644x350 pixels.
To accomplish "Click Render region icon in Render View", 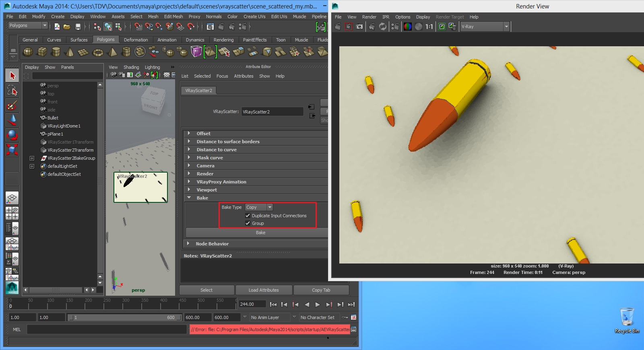I will click(x=349, y=27).
